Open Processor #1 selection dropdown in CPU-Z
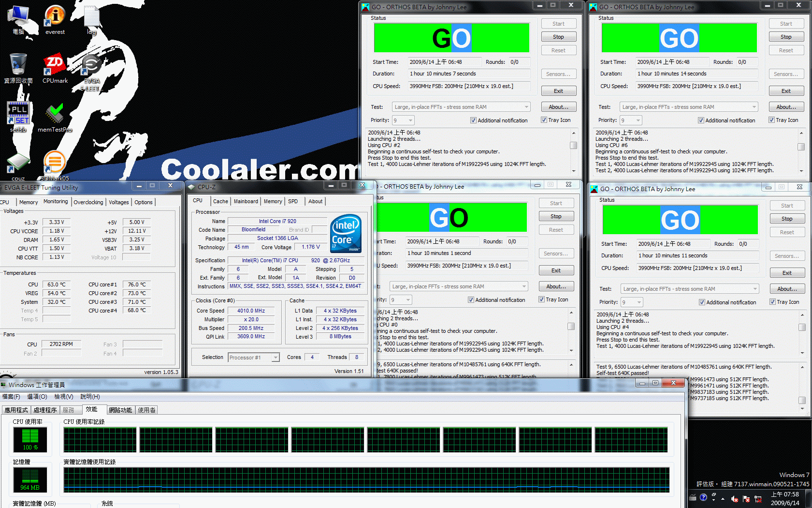Screen dimensions: 812x508 point(254,358)
